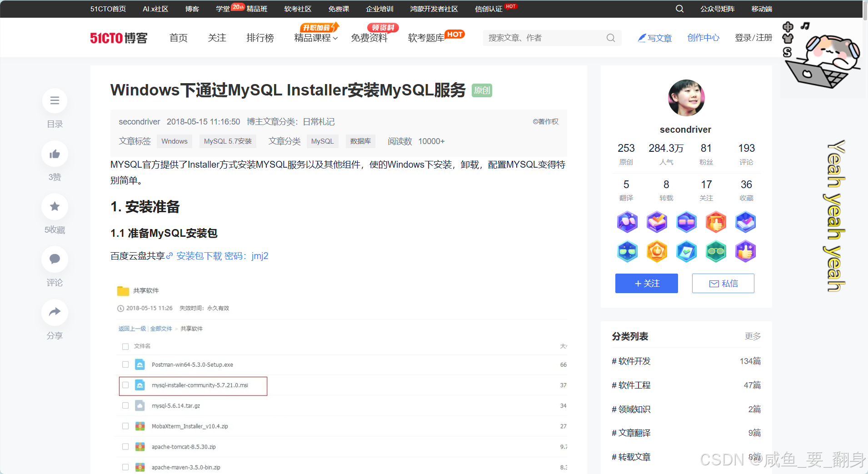Click blue shield badge in second row
Image resolution: width=868 pixels, height=474 pixels.
point(686,251)
